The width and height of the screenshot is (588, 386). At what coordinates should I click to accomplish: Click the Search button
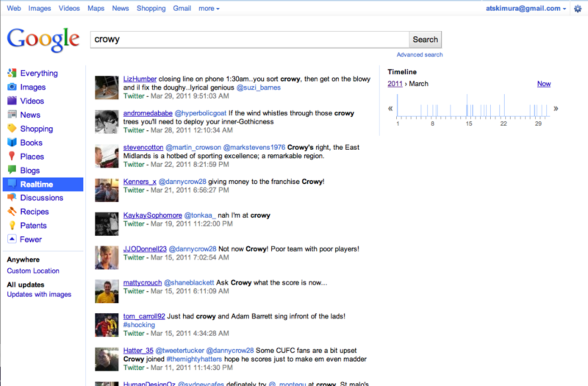coord(425,39)
